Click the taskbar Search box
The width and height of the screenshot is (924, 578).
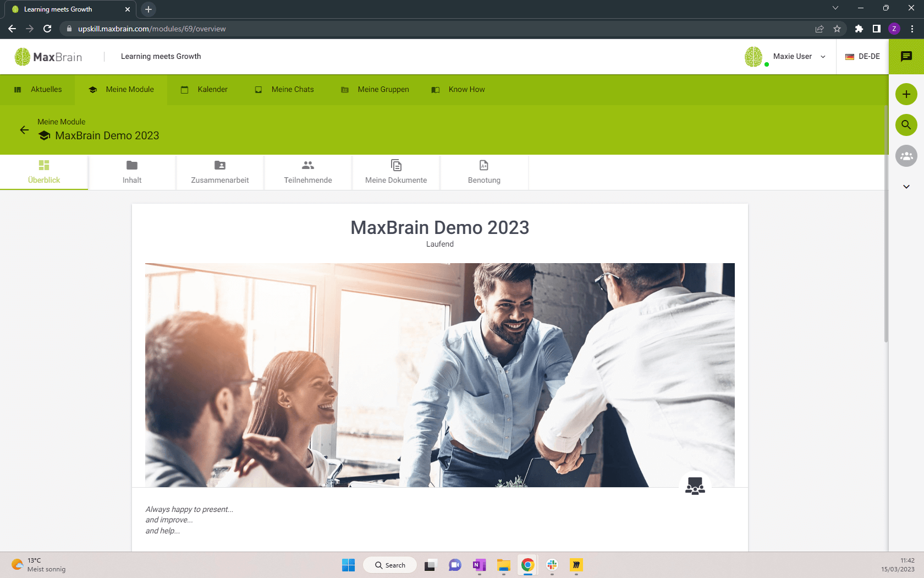(x=390, y=565)
